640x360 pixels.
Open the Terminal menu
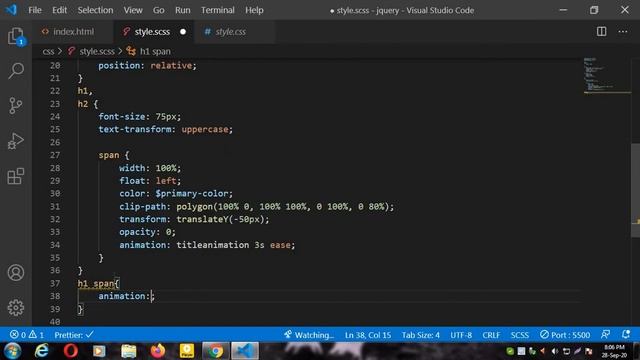tap(218, 10)
